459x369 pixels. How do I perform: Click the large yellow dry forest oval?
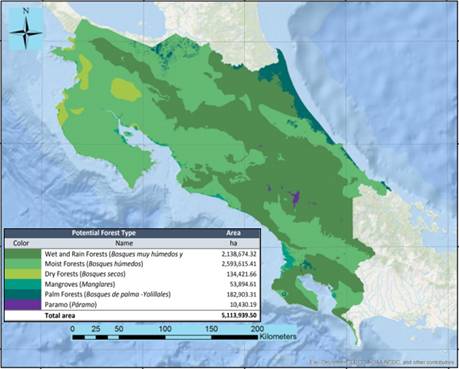click(x=126, y=90)
